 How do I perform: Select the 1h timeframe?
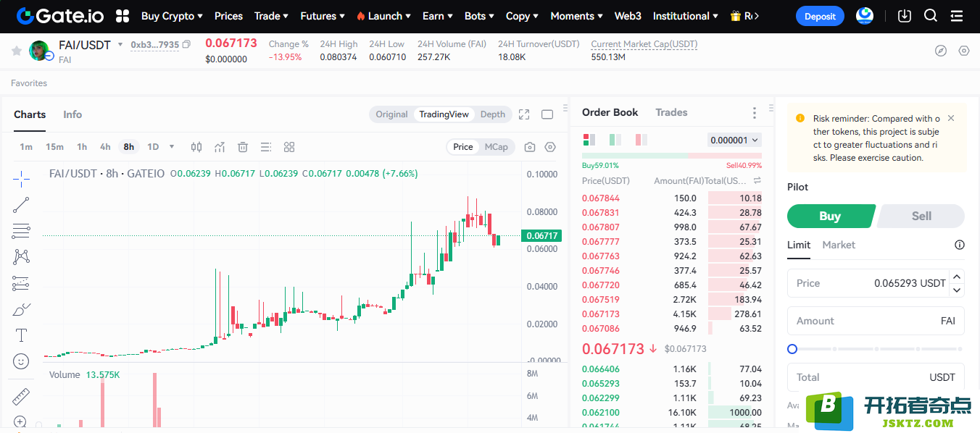coord(82,147)
